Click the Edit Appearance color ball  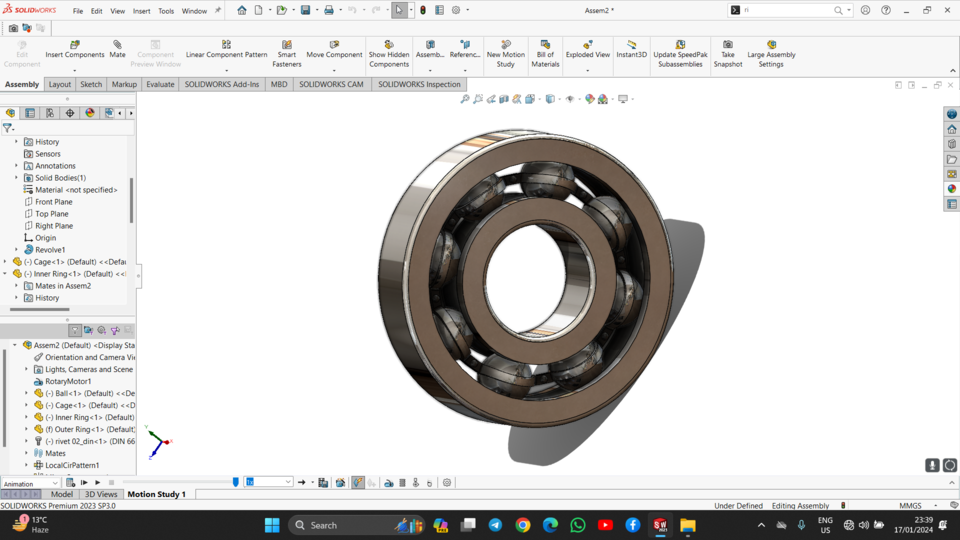point(590,99)
